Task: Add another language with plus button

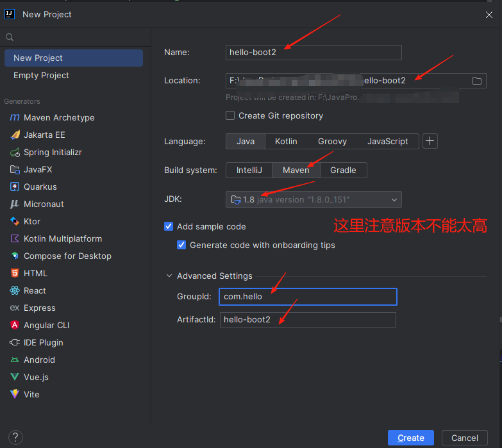Action: pyautogui.click(x=430, y=141)
